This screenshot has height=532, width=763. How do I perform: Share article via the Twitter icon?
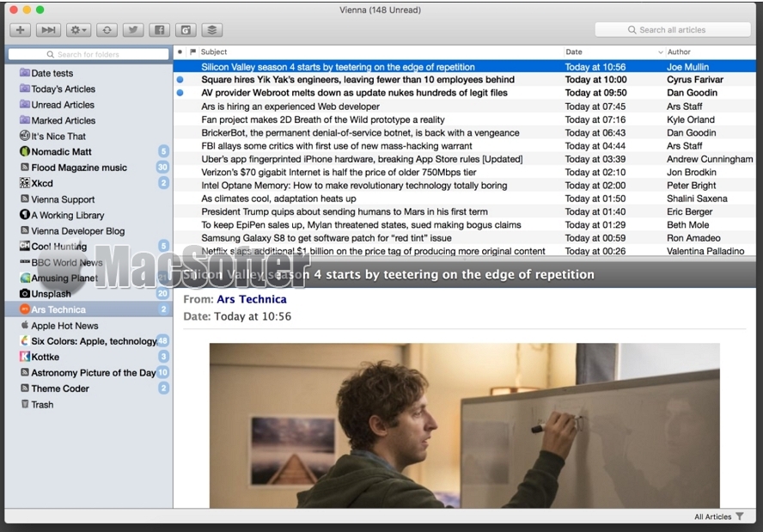pos(133,30)
